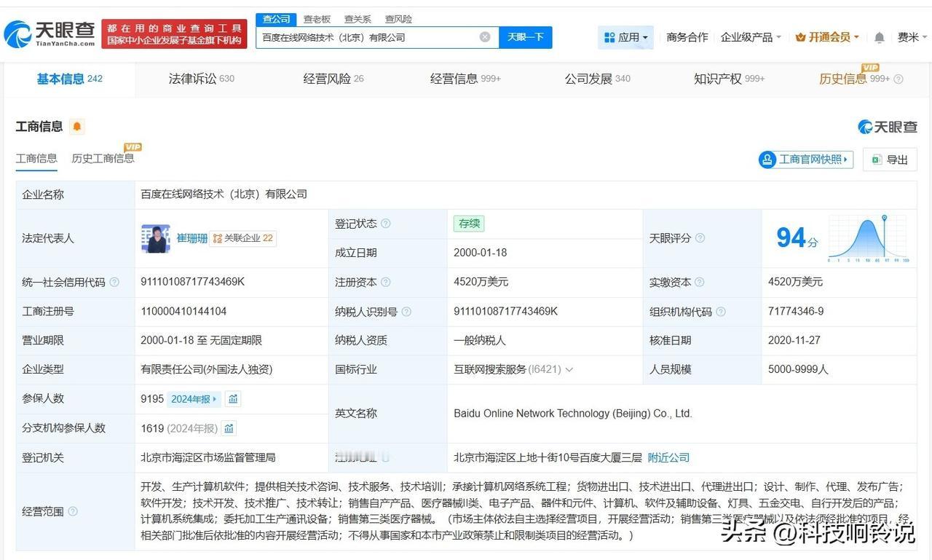Click the help icon next to 实缴资本

point(700,282)
